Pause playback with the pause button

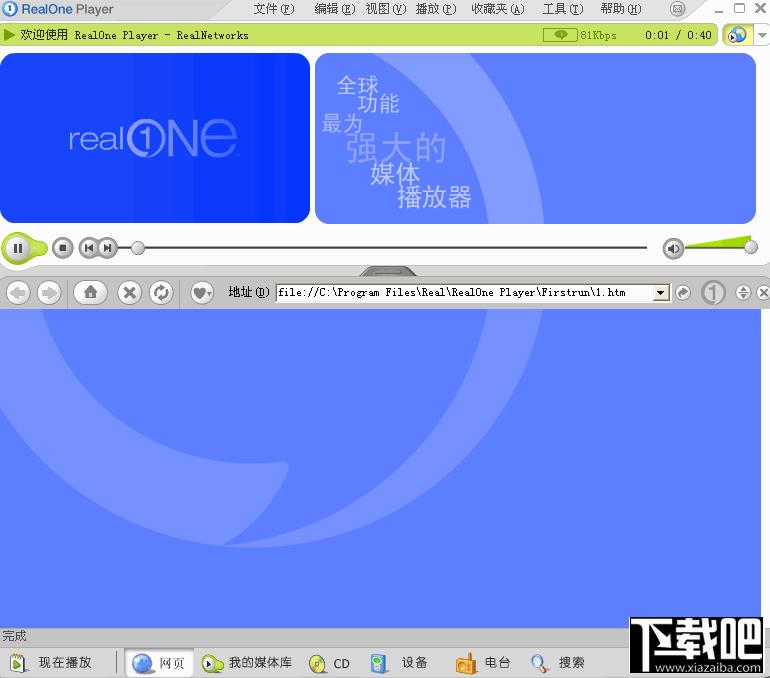point(18,248)
